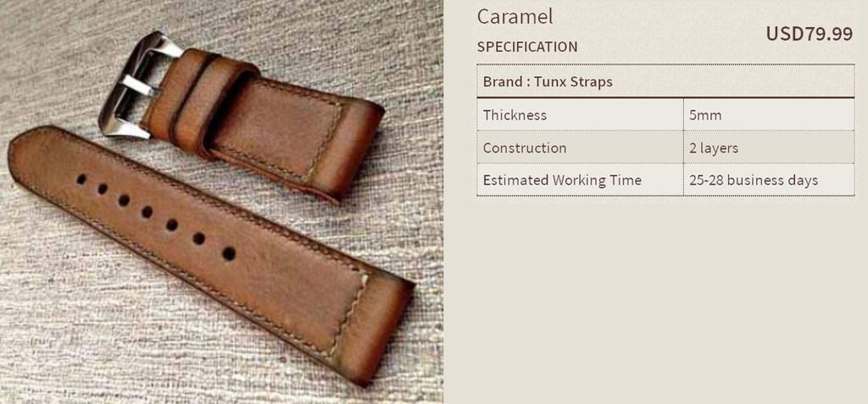Click the Construction label cell
The width and height of the screenshot is (868, 404).
(580, 147)
